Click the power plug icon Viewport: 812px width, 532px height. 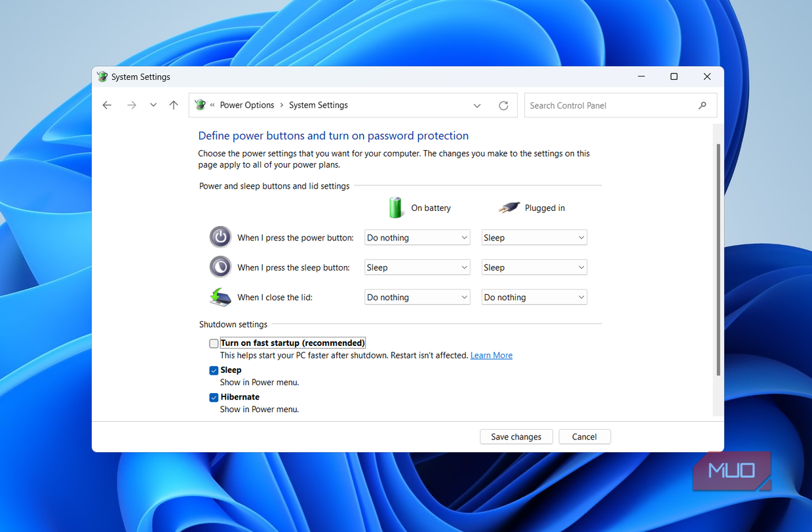click(509, 208)
